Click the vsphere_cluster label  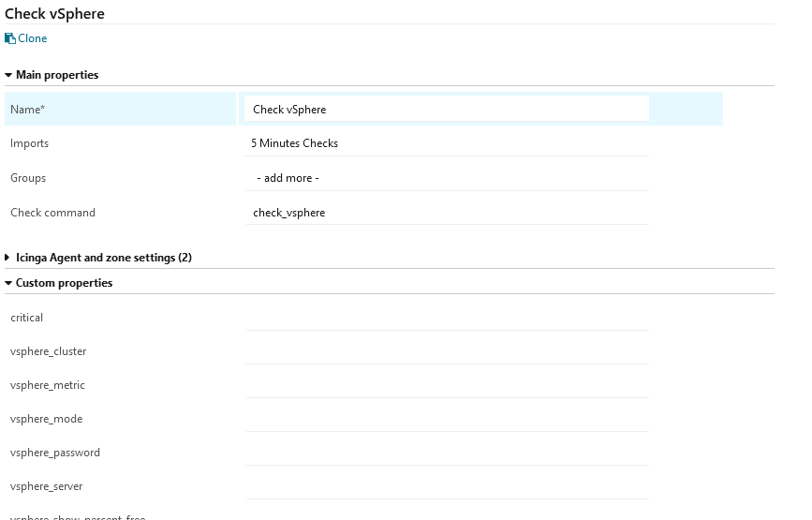click(x=48, y=351)
